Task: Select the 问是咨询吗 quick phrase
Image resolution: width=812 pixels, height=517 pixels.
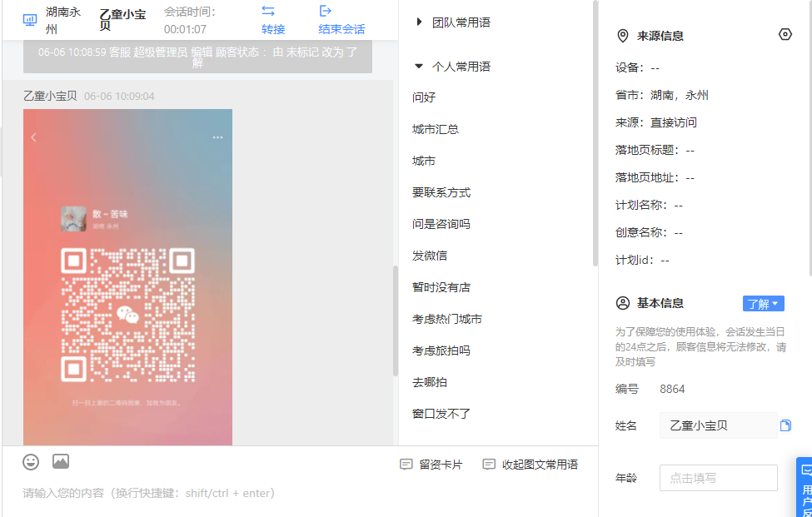Action: tap(441, 224)
